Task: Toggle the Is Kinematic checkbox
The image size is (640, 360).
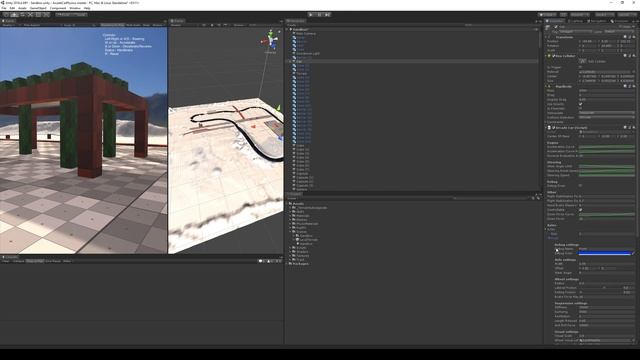Action: [580, 109]
